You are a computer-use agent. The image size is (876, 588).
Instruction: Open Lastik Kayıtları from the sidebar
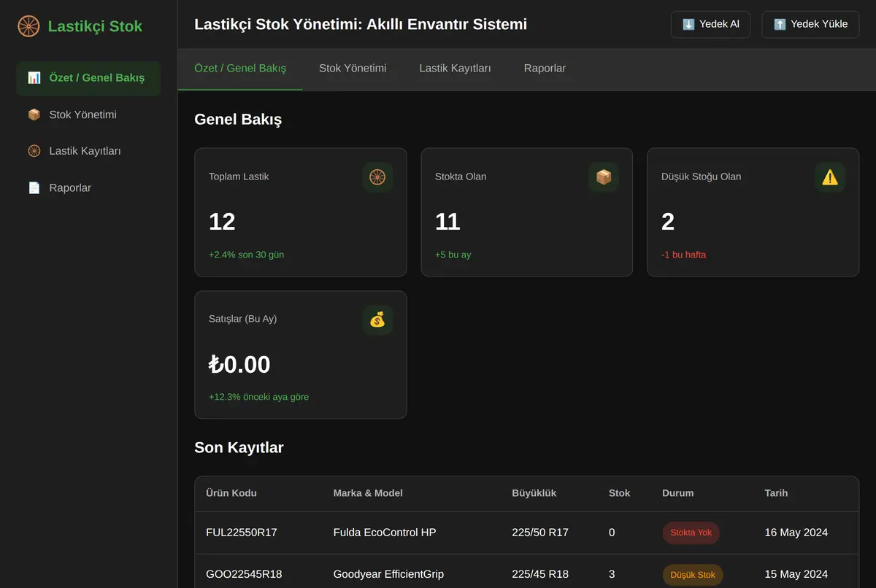(x=88, y=151)
